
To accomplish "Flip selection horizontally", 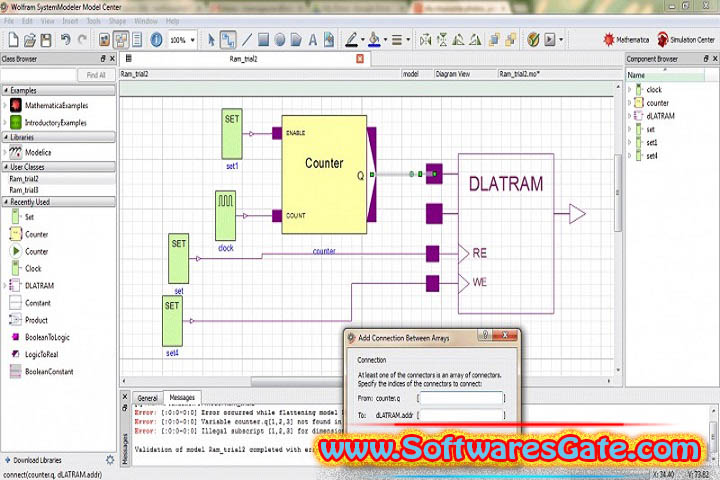I will (x=426, y=40).
